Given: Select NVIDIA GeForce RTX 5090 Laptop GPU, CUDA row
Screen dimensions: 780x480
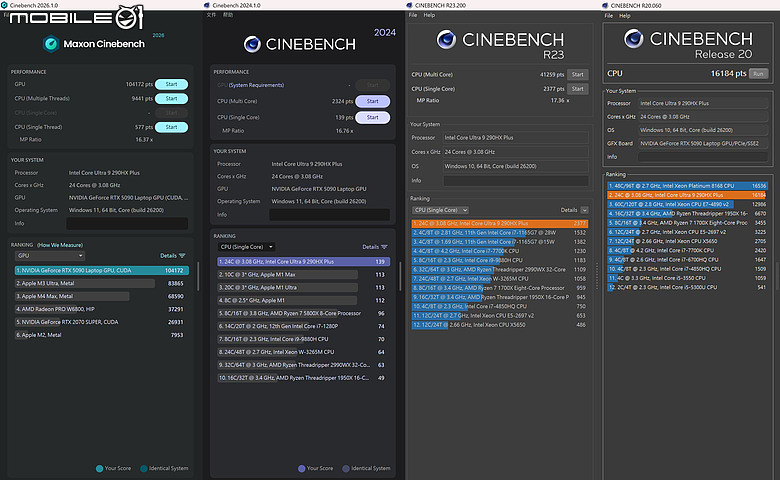Looking at the screenshot, I should click(x=101, y=271).
